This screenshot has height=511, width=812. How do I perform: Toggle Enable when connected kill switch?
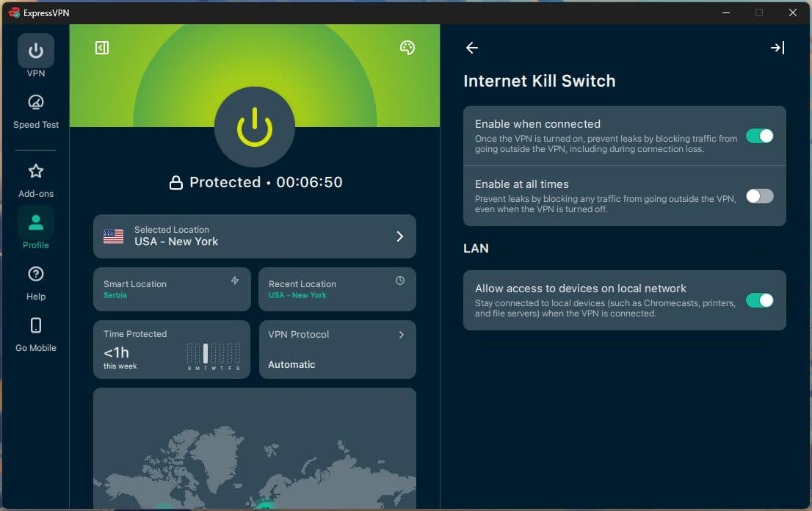759,136
